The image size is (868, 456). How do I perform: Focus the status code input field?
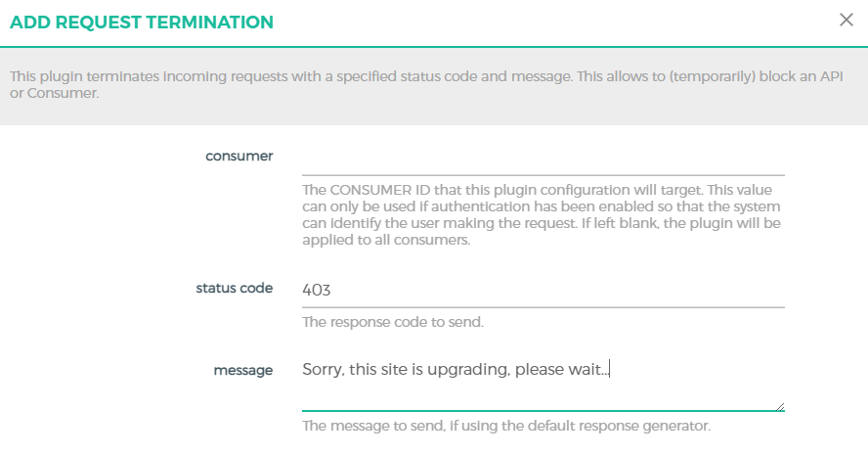click(x=542, y=291)
